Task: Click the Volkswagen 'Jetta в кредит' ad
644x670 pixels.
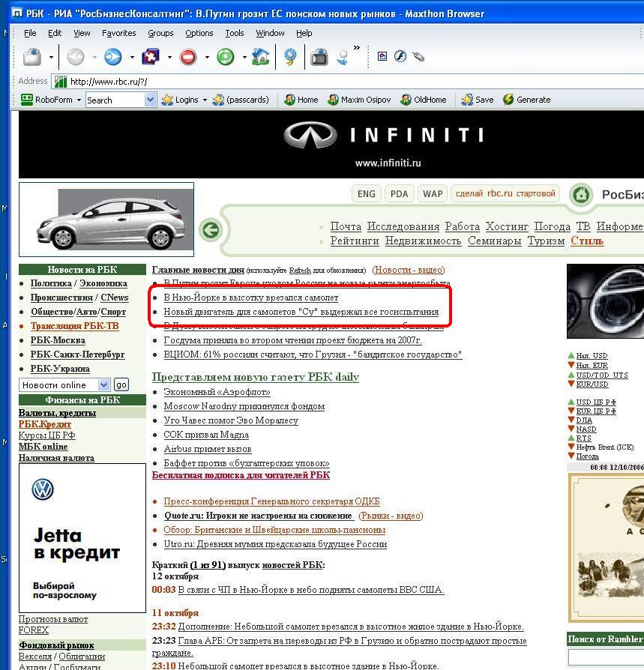Action: coord(82,538)
